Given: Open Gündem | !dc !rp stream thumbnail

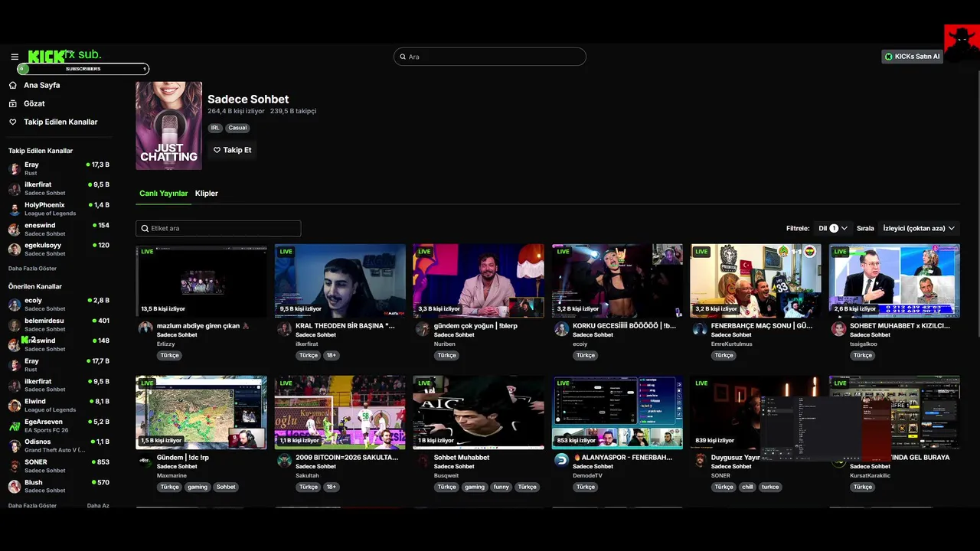Looking at the screenshot, I should coord(201,412).
